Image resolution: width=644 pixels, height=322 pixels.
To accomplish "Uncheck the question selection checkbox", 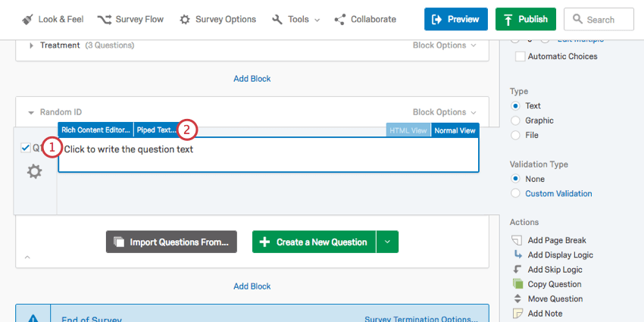I will pos(26,148).
